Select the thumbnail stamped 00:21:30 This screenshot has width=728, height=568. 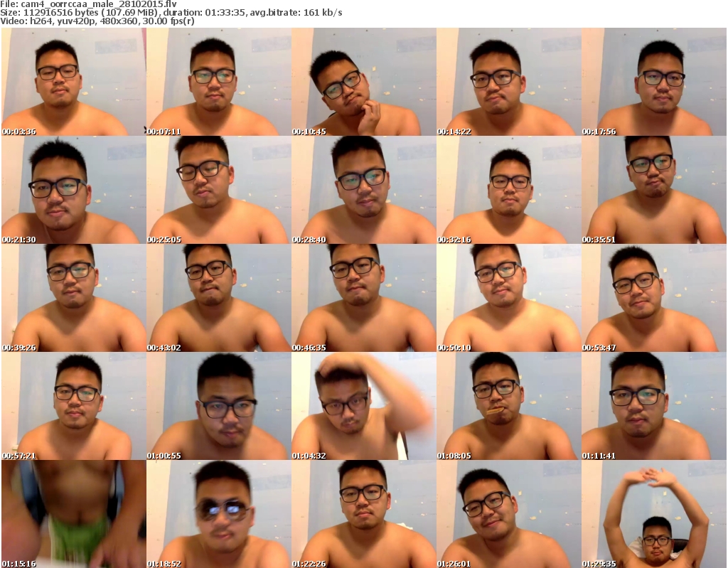coord(74,190)
